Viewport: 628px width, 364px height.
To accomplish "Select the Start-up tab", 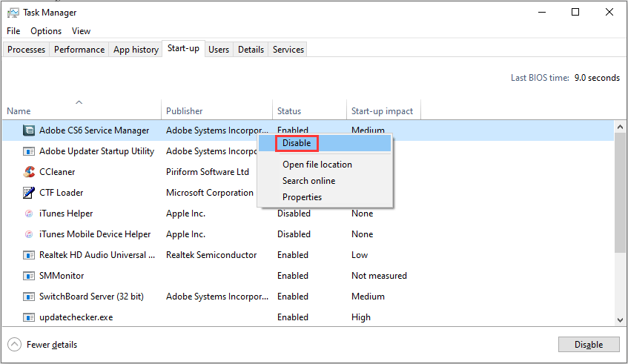I will [x=183, y=48].
